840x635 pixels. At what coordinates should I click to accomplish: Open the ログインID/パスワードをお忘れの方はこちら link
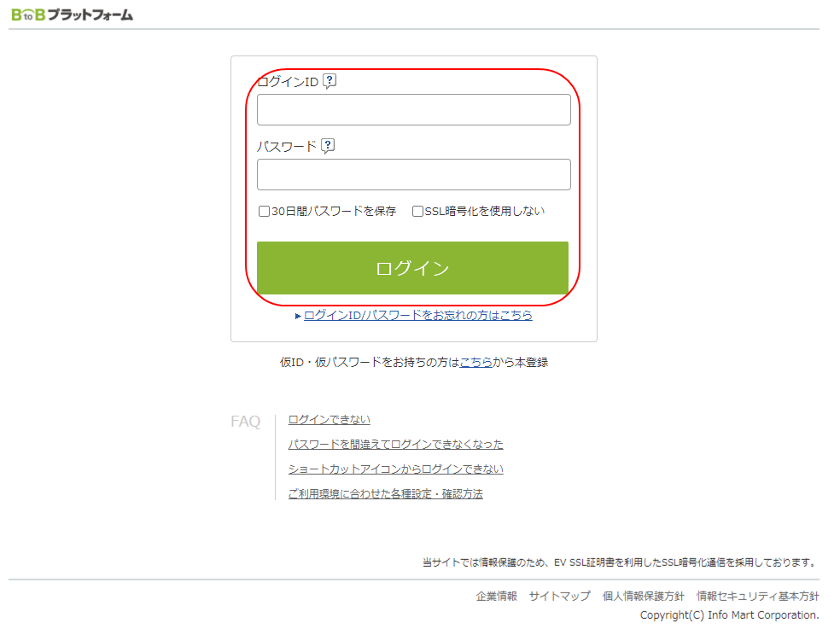click(x=417, y=316)
